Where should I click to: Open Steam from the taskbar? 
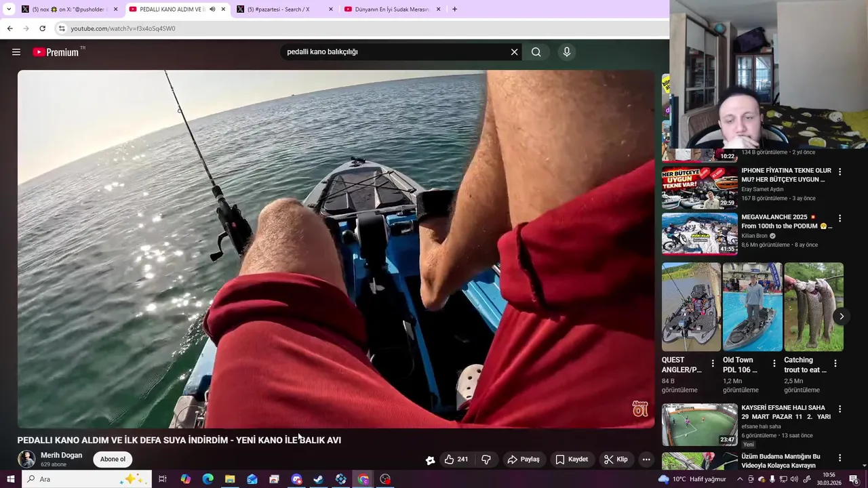click(318, 479)
